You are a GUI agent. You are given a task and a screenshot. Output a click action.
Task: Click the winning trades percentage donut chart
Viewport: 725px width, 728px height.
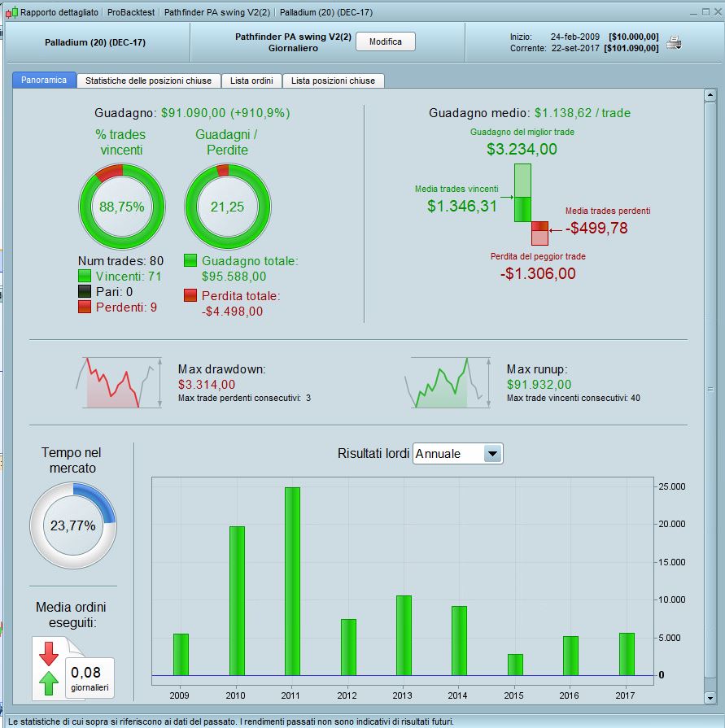point(122,207)
